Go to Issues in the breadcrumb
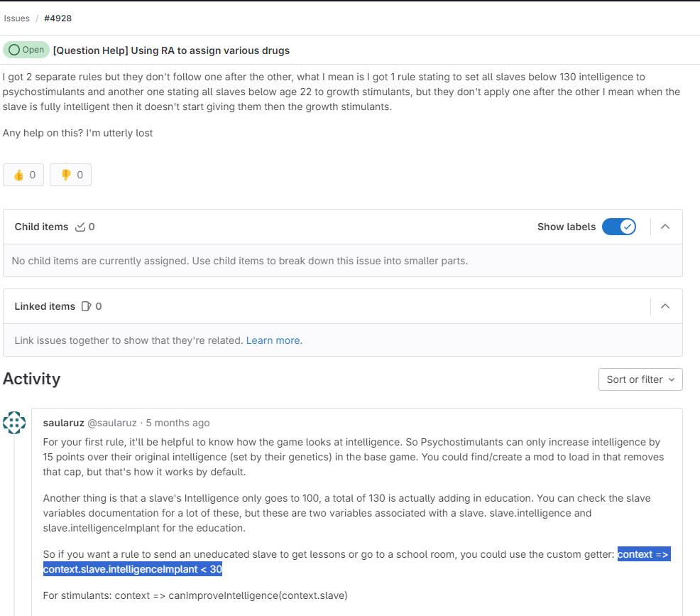Image resolution: width=700 pixels, height=616 pixels. click(16, 18)
